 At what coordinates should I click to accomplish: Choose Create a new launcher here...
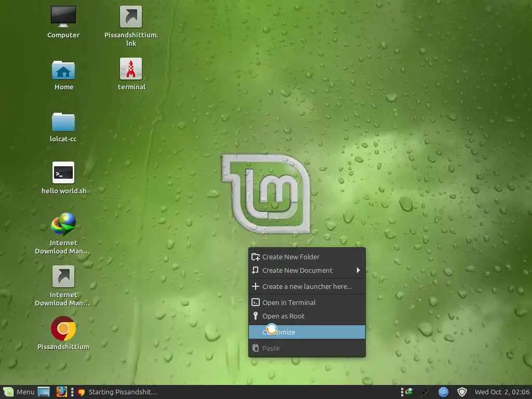(x=307, y=286)
